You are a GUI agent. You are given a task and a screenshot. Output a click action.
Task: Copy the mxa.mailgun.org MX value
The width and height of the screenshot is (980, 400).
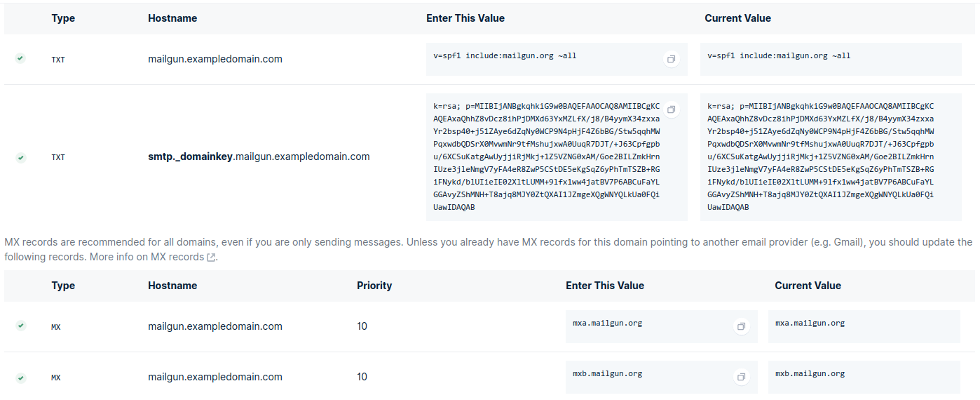[741, 327]
